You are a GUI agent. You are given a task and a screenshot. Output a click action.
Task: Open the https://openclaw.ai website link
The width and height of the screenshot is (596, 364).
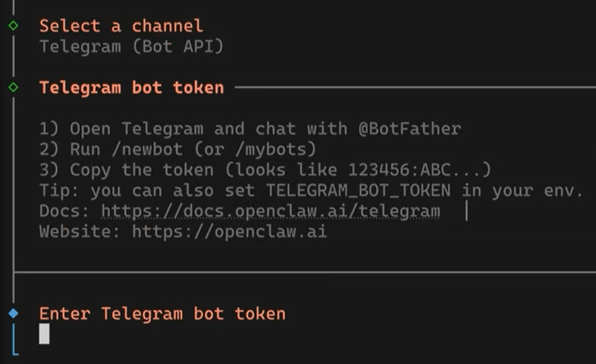229,231
